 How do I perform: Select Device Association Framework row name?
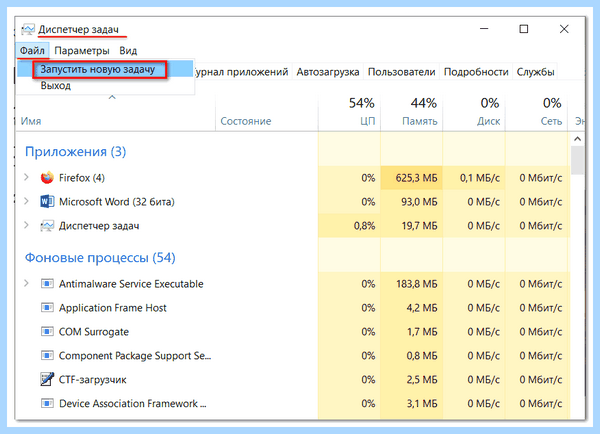point(132,404)
